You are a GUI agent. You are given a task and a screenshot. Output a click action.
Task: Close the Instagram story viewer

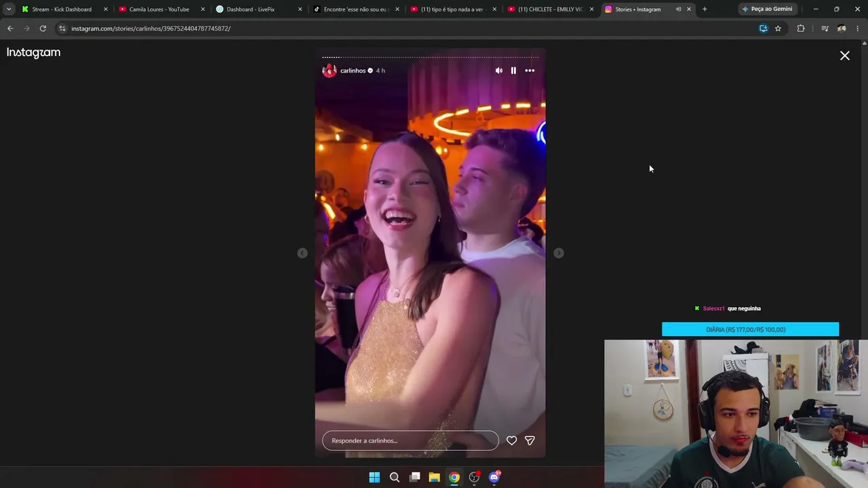(x=845, y=56)
